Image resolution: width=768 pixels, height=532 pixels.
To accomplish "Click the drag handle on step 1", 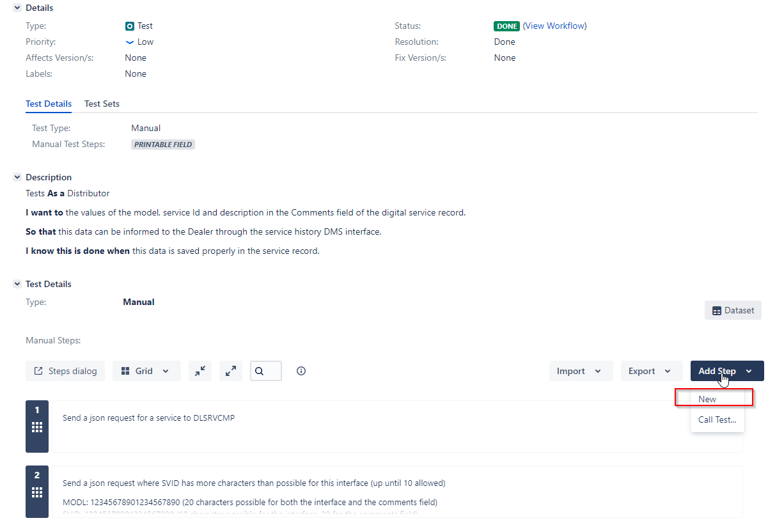I will (x=37, y=427).
